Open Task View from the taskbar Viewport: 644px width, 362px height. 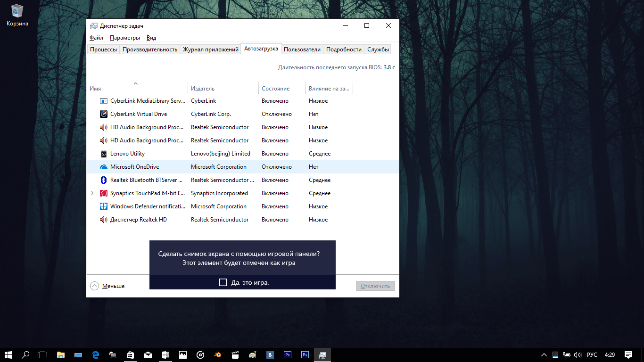tap(43, 355)
